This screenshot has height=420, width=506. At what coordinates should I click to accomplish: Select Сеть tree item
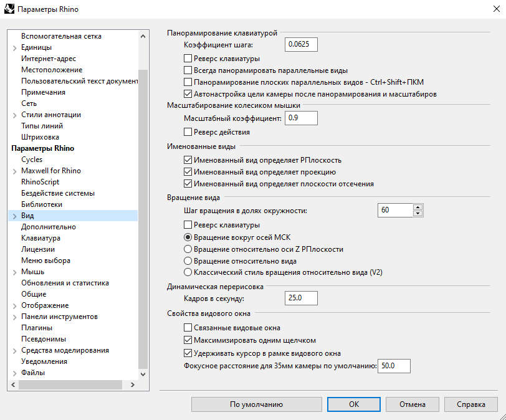(x=29, y=103)
